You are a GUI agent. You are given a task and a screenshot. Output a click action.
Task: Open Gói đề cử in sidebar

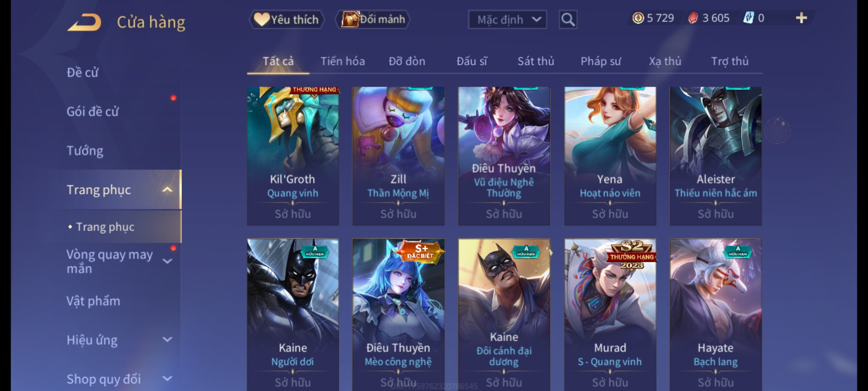(93, 112)
